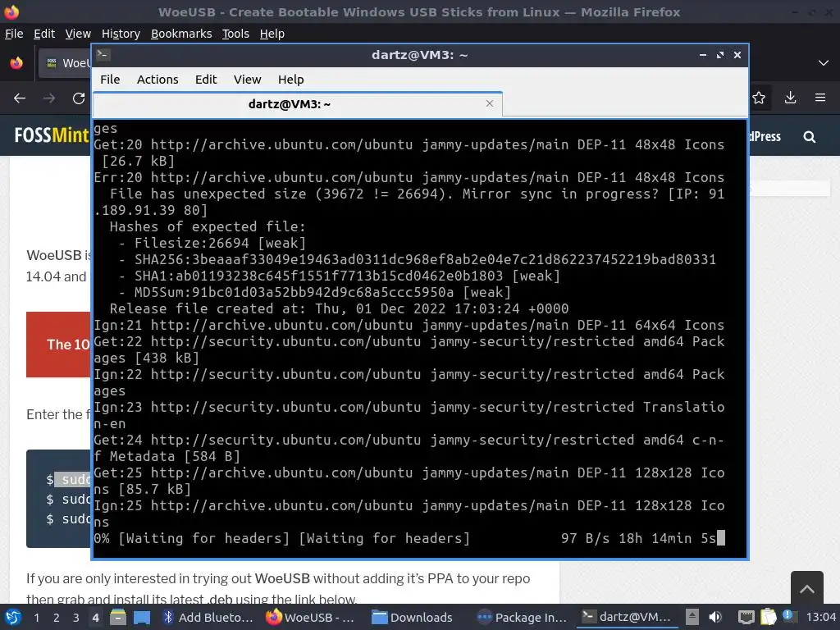Screen dimensions: 840x630
Task: Open the Add Bluetooth taskbar entry
Action: point(208,618)
